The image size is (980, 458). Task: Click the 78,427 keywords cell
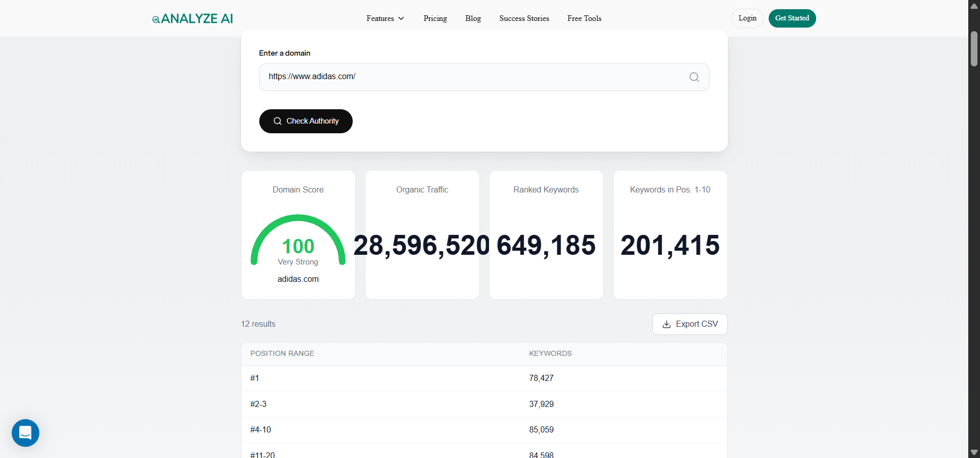tap(541, 378)
